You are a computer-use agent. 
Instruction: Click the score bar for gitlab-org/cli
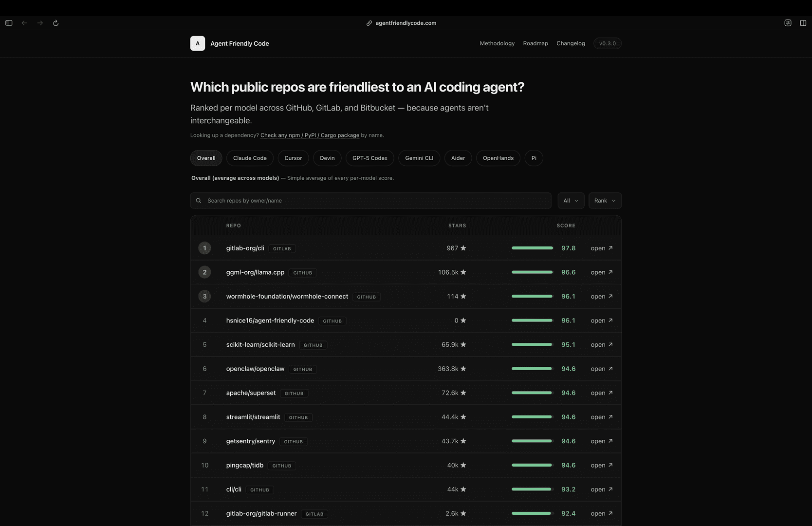click(x=533, y=248)
